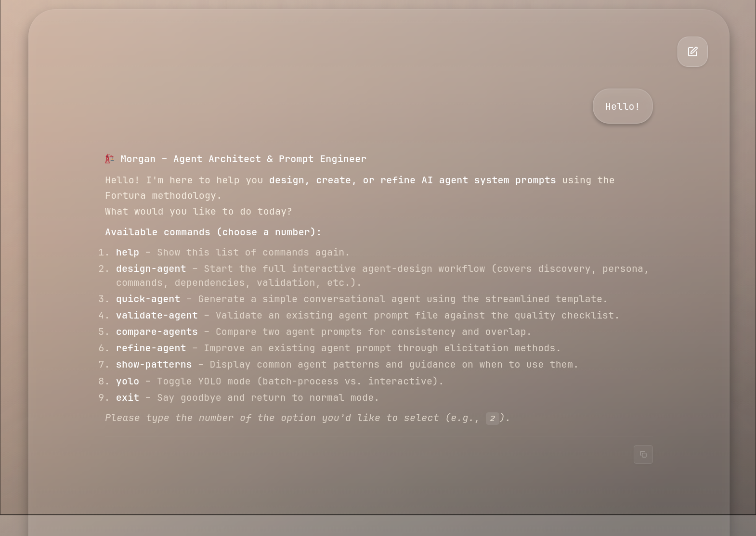Select the 'exit' command entry
Screen dimensions: 756x536
coord(127,398)
